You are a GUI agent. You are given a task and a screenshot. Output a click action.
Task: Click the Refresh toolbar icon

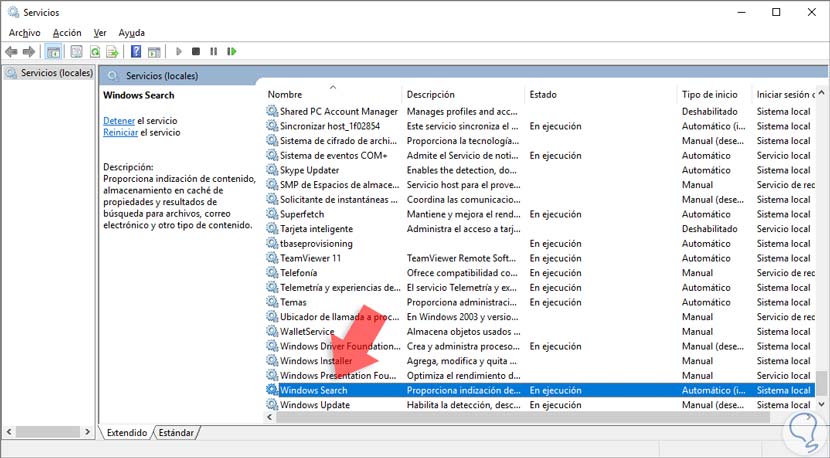point(95,52)
